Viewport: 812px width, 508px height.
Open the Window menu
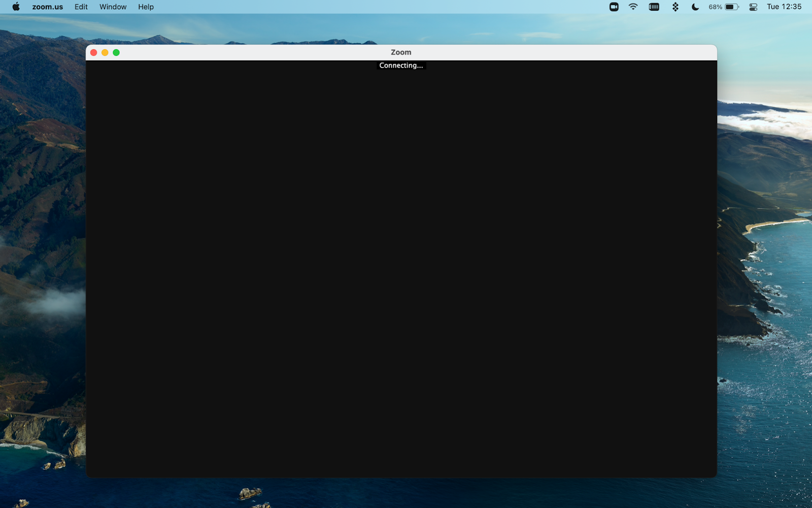point(113,7)
